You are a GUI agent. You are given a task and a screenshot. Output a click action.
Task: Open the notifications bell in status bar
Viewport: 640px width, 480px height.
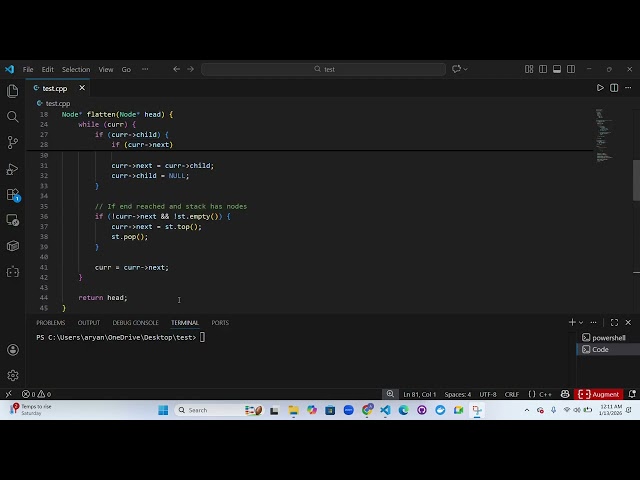[632, 394]
